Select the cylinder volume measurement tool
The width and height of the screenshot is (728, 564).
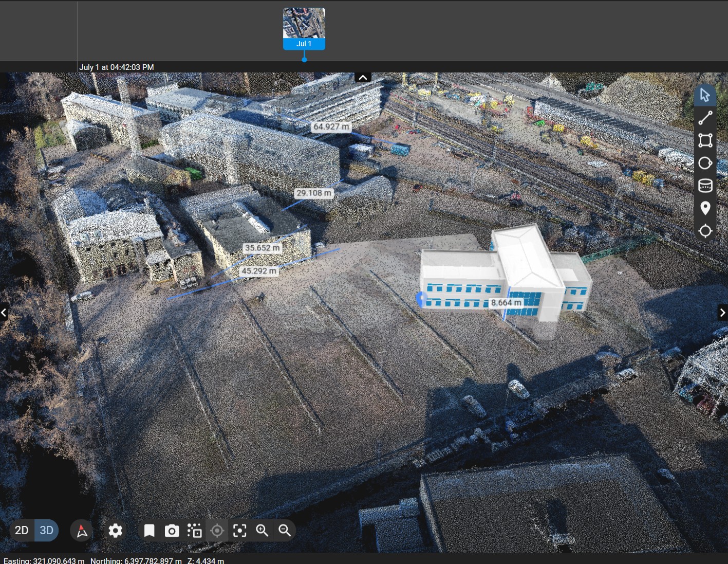click(x=705, y=186)
